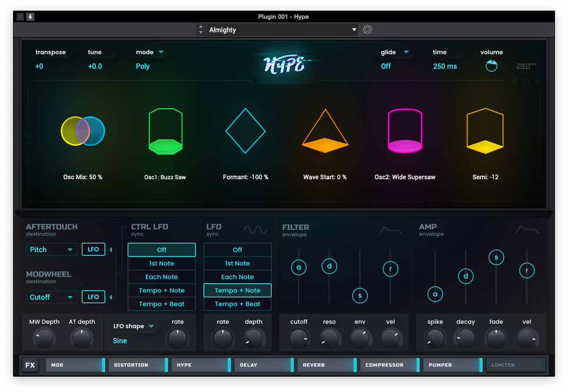Select LFO sync Off
Screen dimensions: 568x392
click(238, 250)
